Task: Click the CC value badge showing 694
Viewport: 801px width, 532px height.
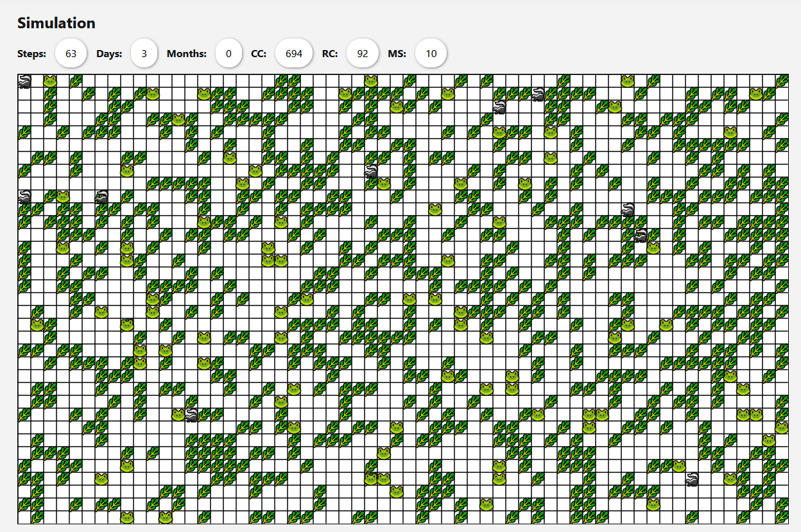Action: coord(293,53)
